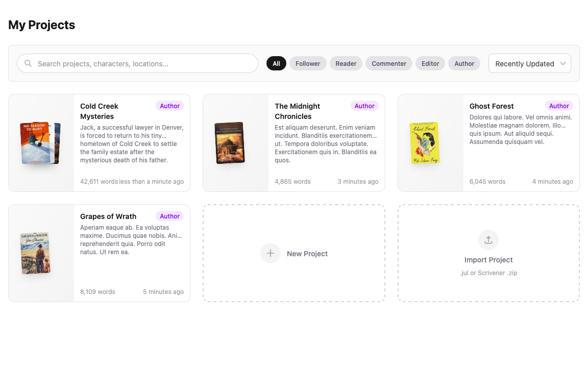Click the plus icon for New Project

[x=270, y=253]
